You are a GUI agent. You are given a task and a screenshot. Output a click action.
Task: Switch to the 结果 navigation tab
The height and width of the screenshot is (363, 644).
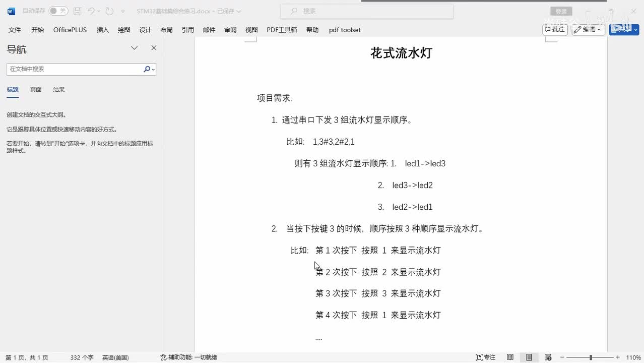(59, 90)
